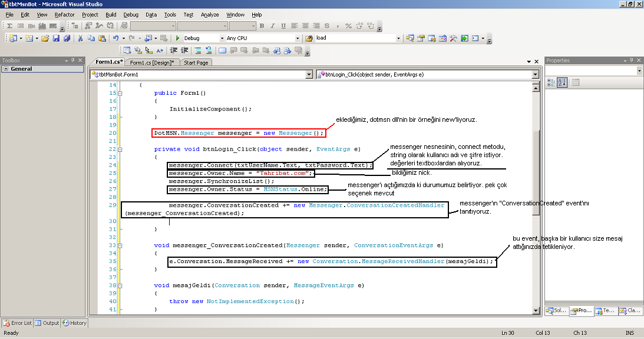Open the Error List panel
The height and width of the screenshot is (339, 644).
pyautogui.click(x=18, y=323)
